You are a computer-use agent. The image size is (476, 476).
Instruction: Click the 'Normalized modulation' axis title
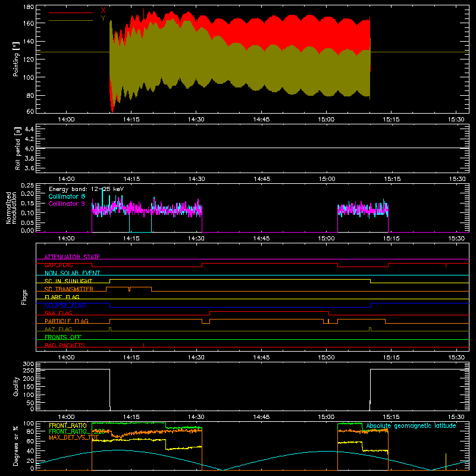click(11, 208)
